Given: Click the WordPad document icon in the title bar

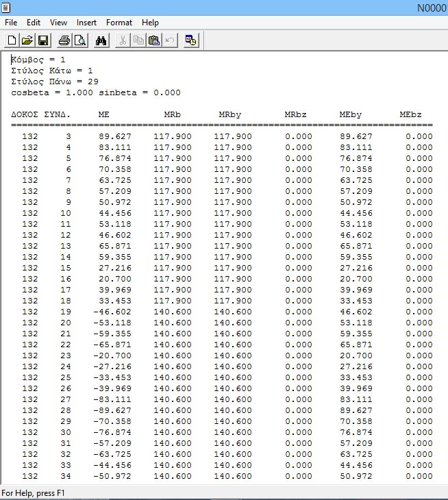Looking at the screenshot, I should pos(5,8).
